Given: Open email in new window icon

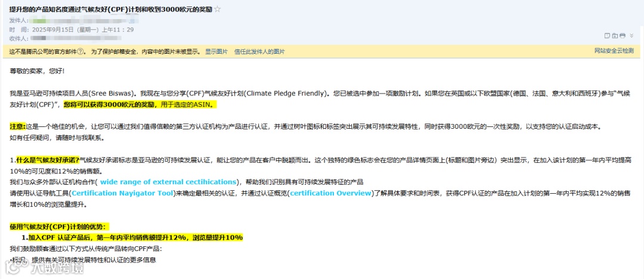Looking at the screenshot, I should 608,36.
